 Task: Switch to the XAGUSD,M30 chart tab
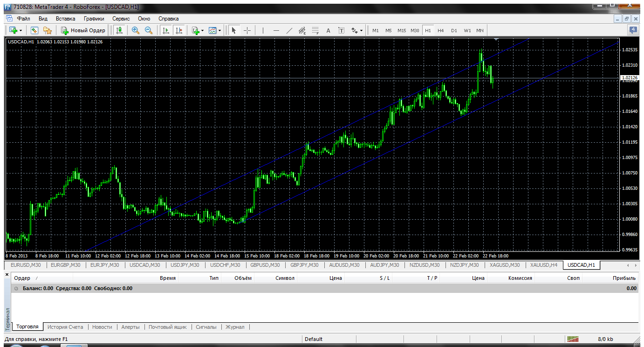pyautogui.click(x=505, y=265)
